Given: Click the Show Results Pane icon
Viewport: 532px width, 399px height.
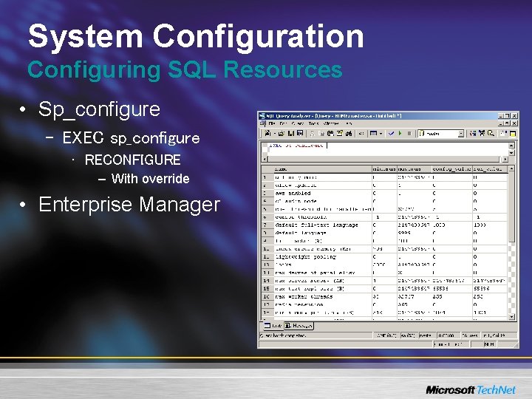Looking at the screenshot, I should 513,133.
